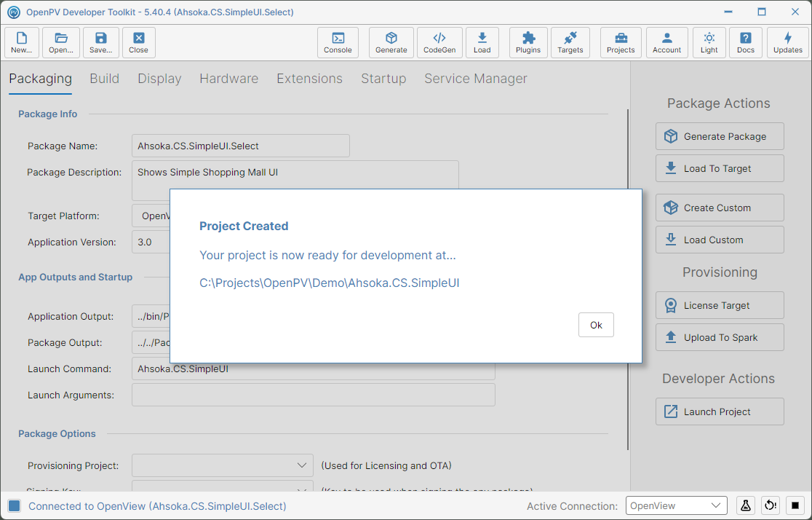Expand the Provisioning Project dropdown

[223, 465]
